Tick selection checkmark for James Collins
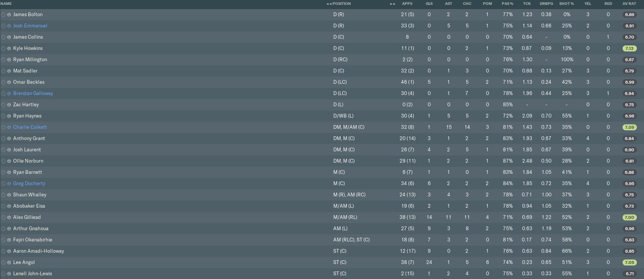The image size is (644, 279). coord(3,37)
